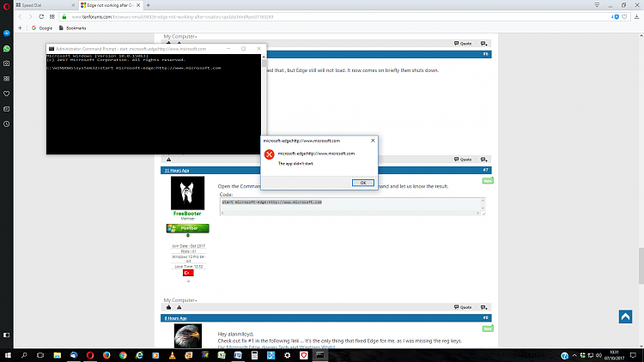Open the Opera main menu logo
The image size is (644, 362).
tap(7, 6)
